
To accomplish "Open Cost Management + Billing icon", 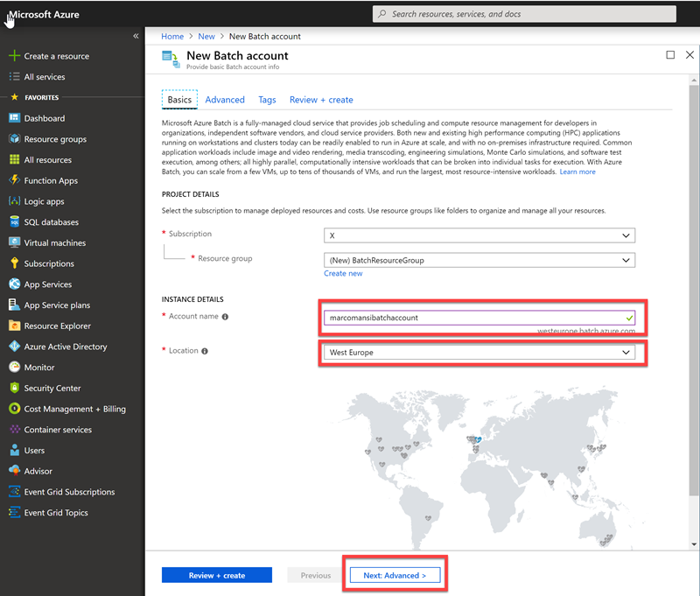I will point(14,409).
